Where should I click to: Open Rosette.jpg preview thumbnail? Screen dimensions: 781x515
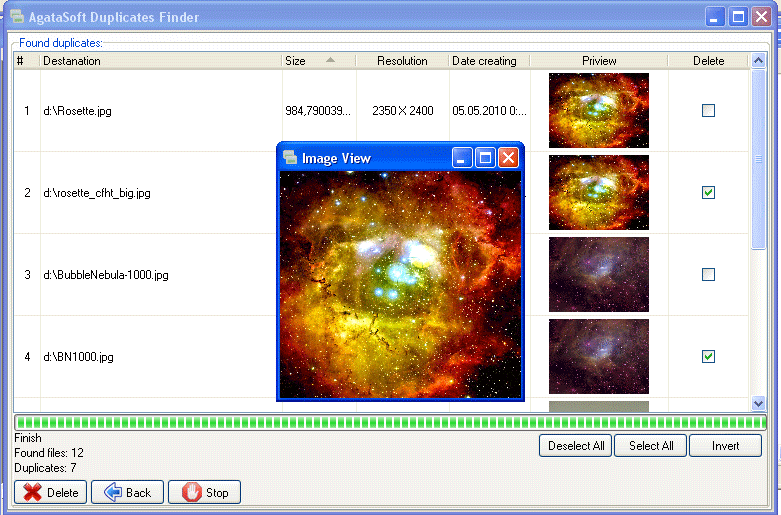[x=598, y=111]
